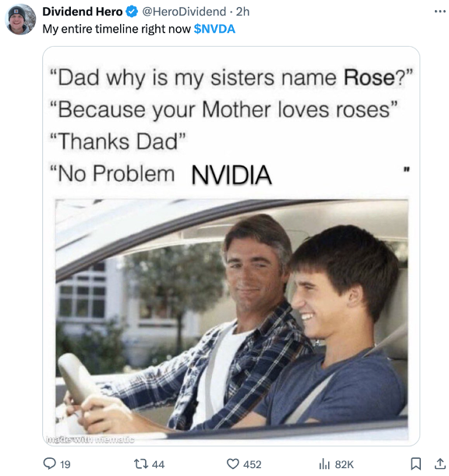Screen dimensions: 449x476
Task: Open Dividend Hero's profile avatar
Action: pyautogui.click(x=20, y=20)
